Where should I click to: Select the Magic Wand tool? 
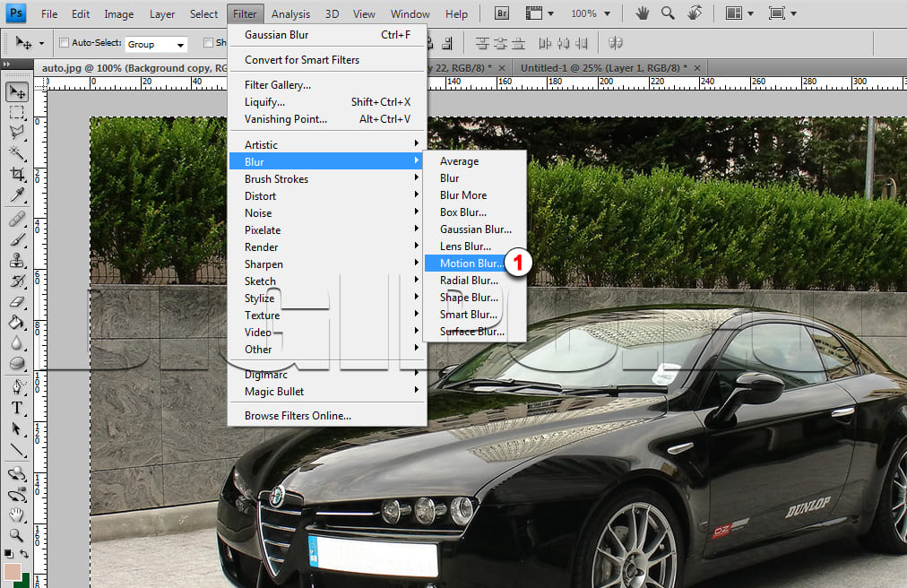(17, 153)
